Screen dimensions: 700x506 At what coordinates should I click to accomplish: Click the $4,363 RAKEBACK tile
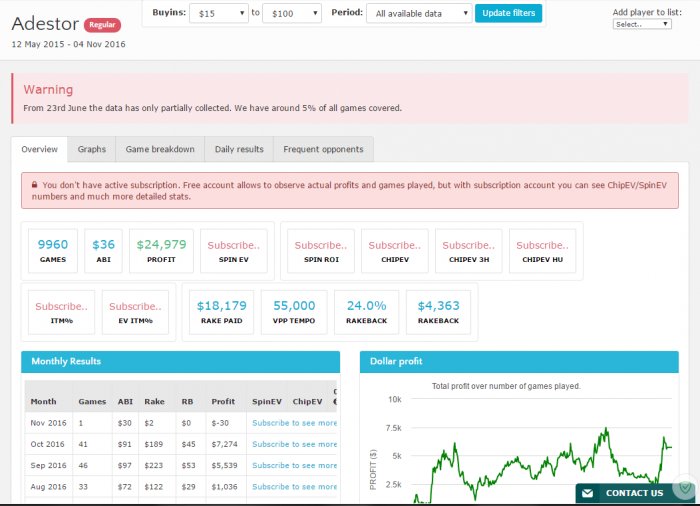438,312
